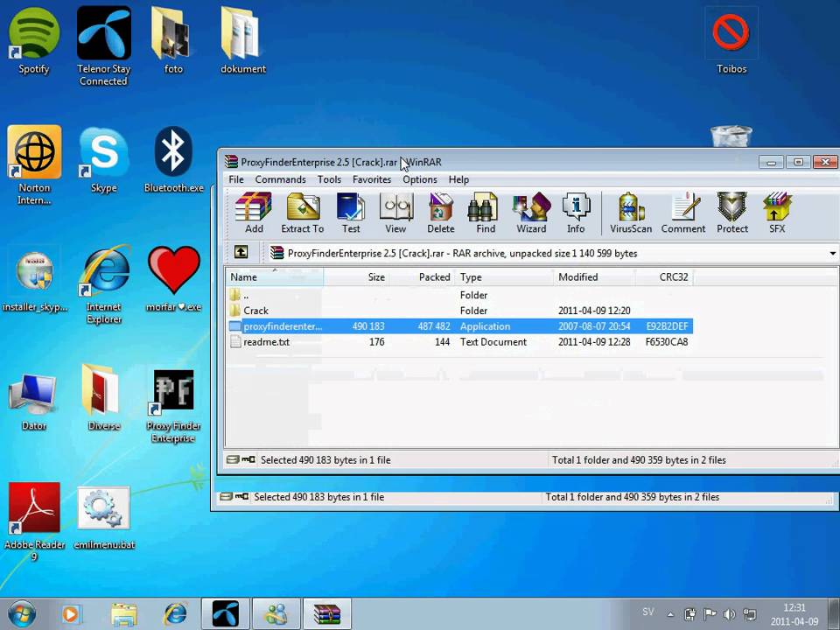The width and height of the screenshot is (840, 630).
Task: Open Internet Explorer desktop shortcut
Action: (x=104, y=285)
